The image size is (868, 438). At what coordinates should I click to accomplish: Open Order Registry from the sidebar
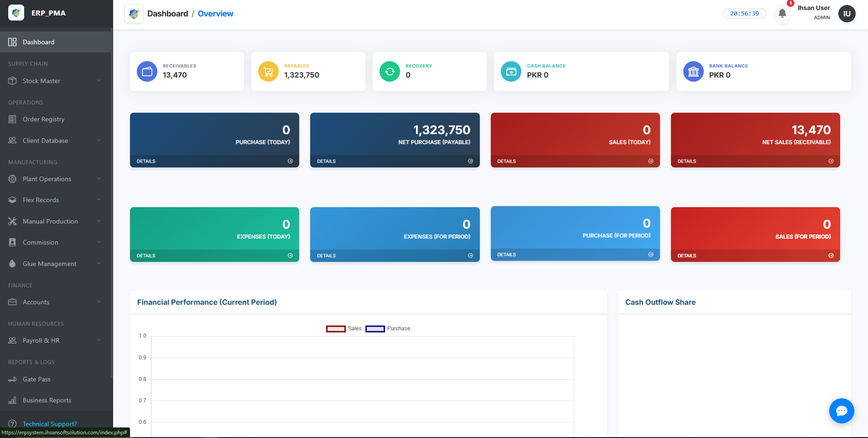coord(56,119)
